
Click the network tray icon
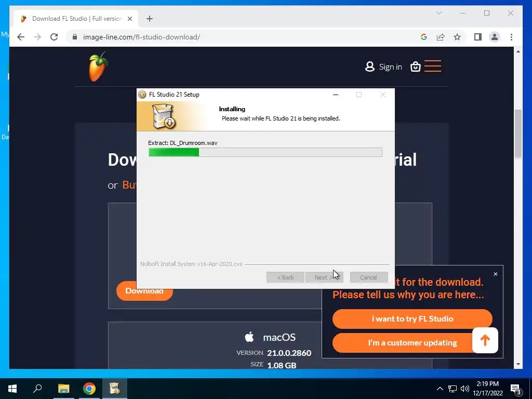[x=453, y=389]
